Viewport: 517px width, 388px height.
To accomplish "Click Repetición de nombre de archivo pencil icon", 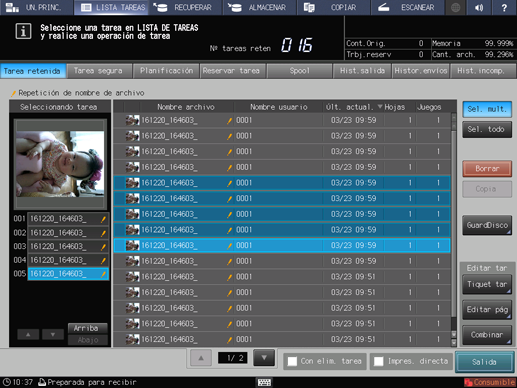I will tap(14, 93).
